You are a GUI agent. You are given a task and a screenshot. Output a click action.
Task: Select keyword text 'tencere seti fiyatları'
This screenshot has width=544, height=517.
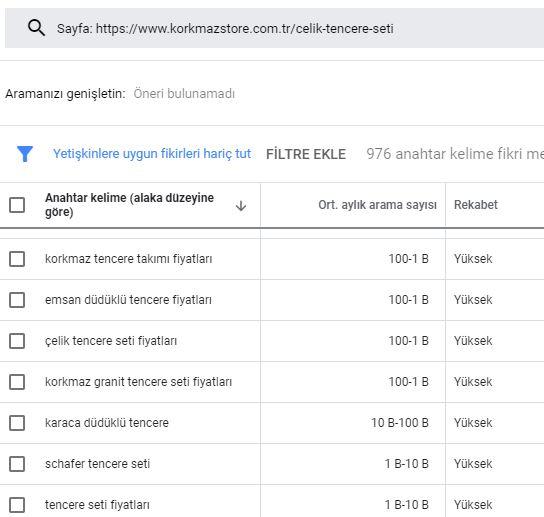(97, 505)
